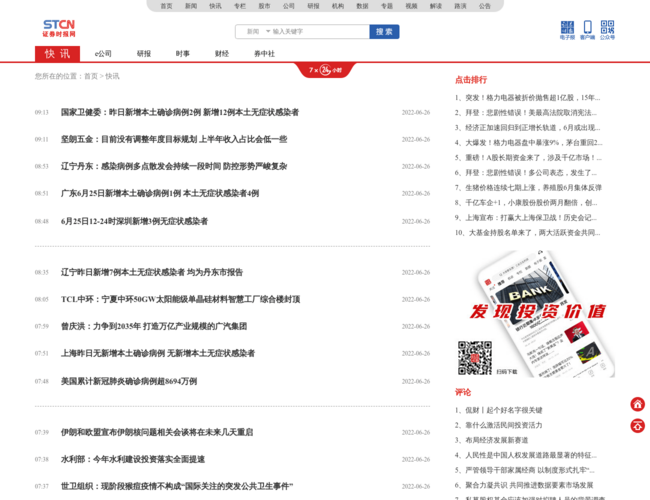Open the 电子报 e-paper icon
Screen dimensions: 650x500
(x=567, y=30)
